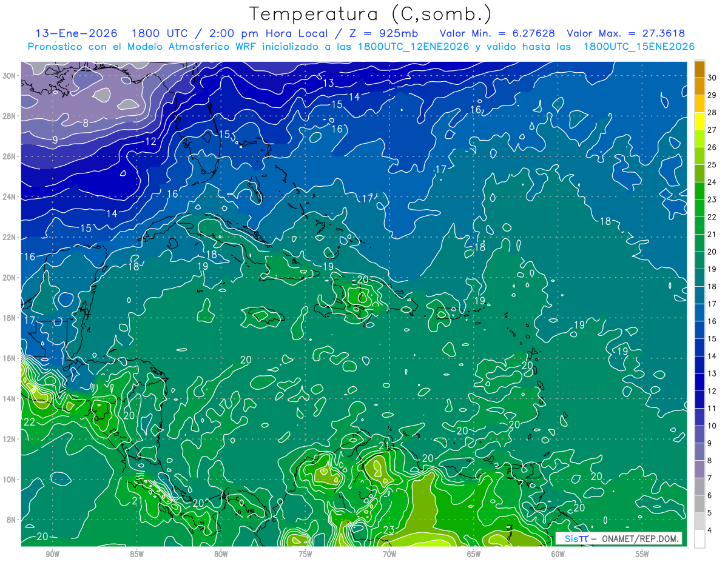Click the 55W longitude axis label
The height and width of the screenshot is (562, 728).
(x=642, y=554)
